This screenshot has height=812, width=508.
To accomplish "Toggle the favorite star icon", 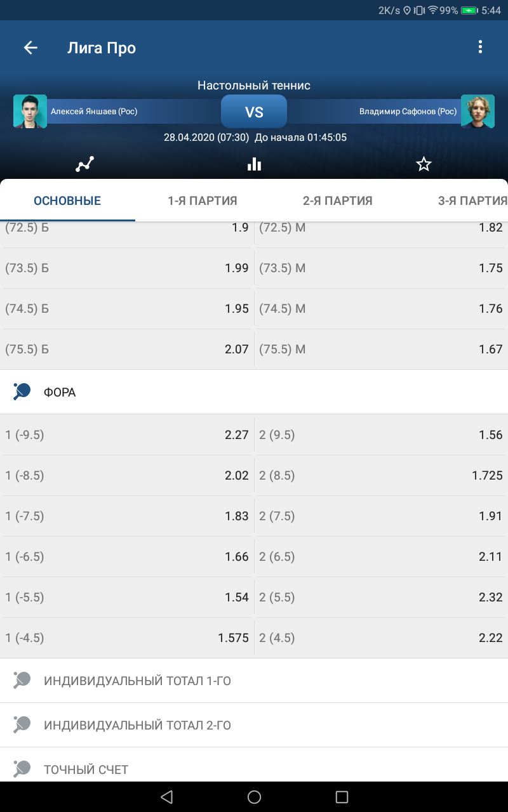I will pyautogui.click(x=424, y=164).
